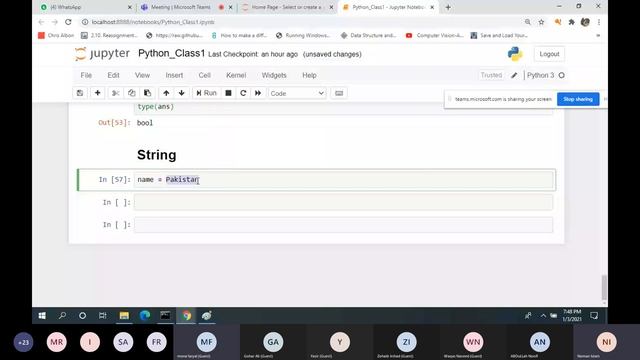Open the browser zoom magnifier icon

pos(528,22)
